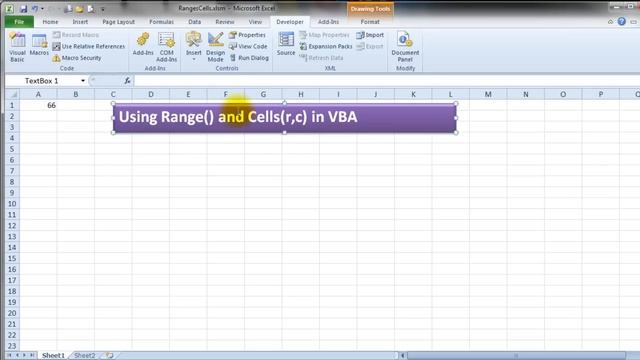
Task: Minimize the ribbon arrow
Action: [610, 22]
